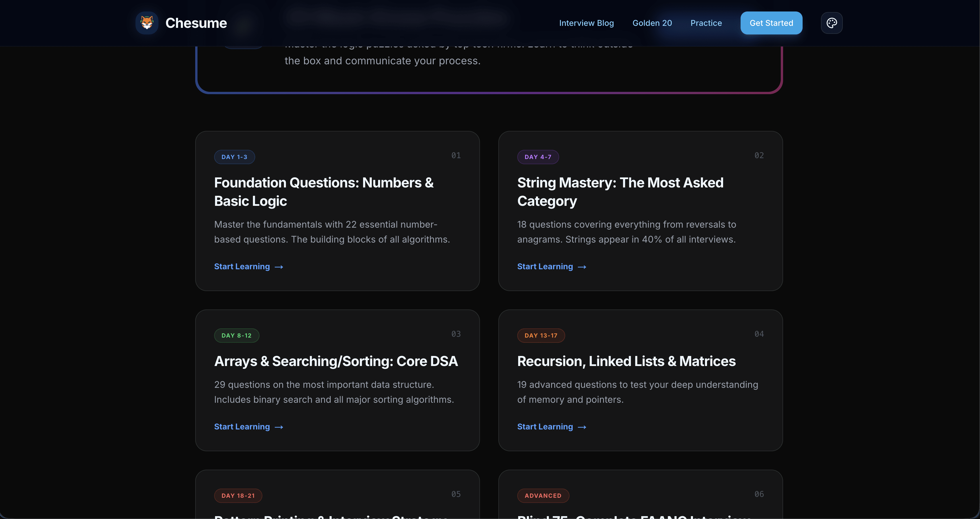Click card number 03

pyautogui.click(x=456, y=334)
